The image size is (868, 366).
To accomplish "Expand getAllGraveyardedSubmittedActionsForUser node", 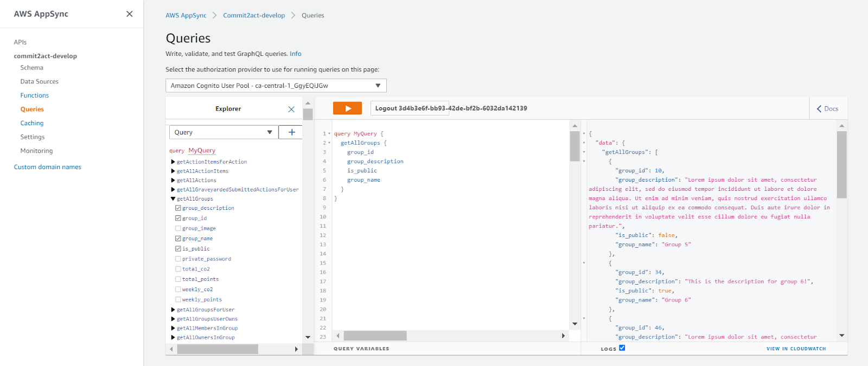I will [173, 190].
